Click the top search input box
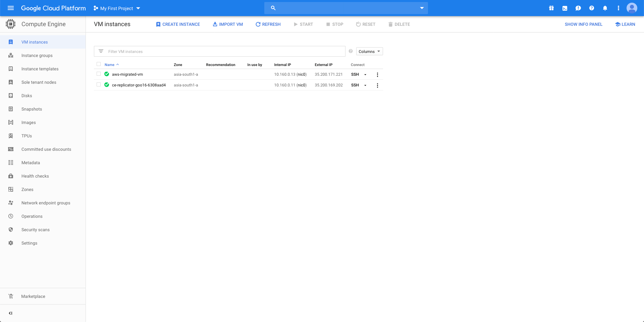The height and width of the screenshot is (322, 644). coord(346,8)
